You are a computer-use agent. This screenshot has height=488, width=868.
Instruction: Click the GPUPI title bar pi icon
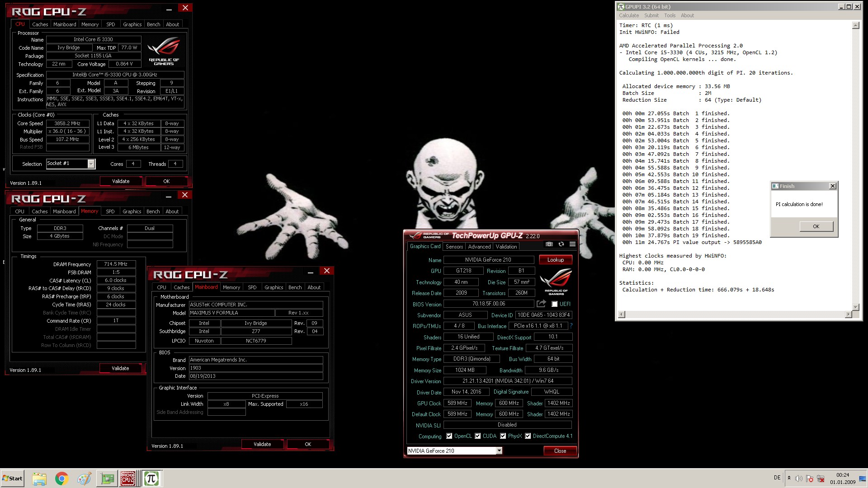coord(621,7)
